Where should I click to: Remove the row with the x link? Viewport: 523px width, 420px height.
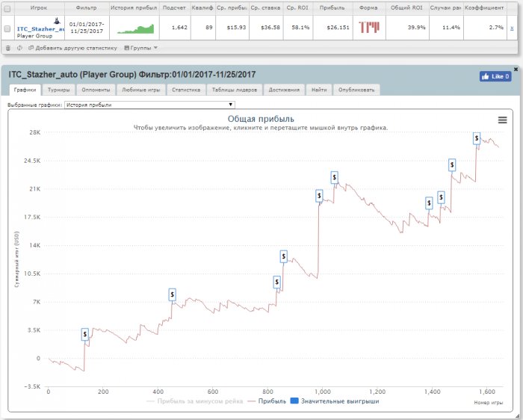pos(512,28)
